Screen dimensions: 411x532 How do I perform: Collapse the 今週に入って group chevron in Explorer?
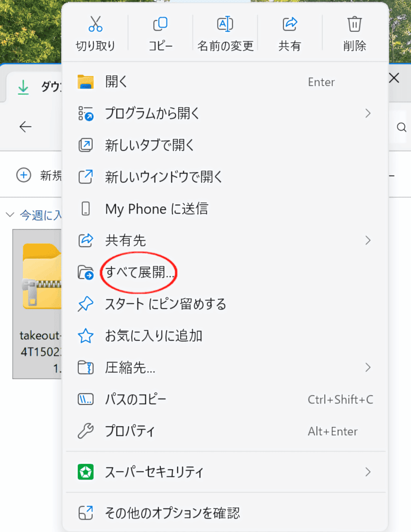[x=10, y=215]
